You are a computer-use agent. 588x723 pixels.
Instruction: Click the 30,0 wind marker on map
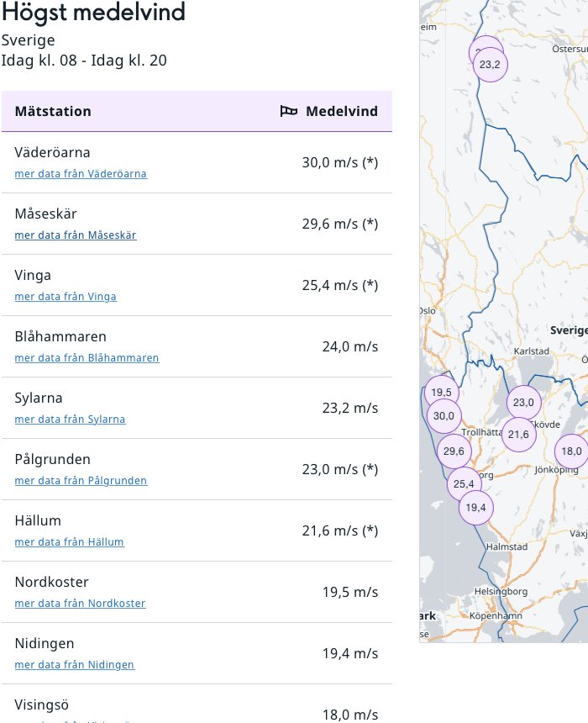[x=443, y=415]
